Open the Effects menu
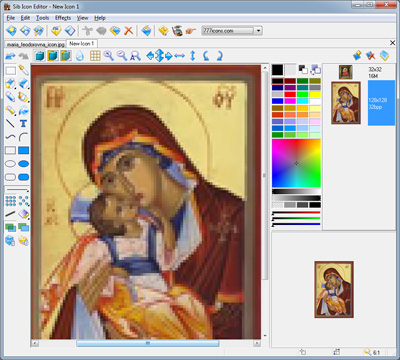Viewport: 400px width, 360px height. 63,18
